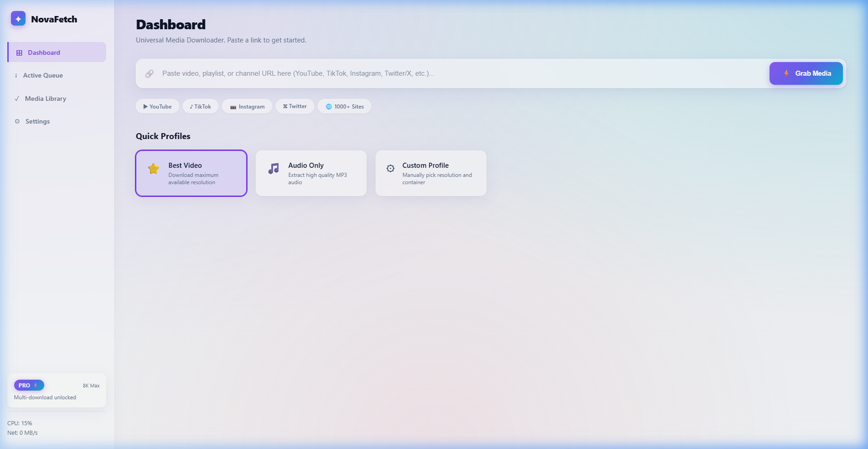The height and width of the screenshot is (449, 868).
Task: Click the Instagram camera icon
Action: 233,107
